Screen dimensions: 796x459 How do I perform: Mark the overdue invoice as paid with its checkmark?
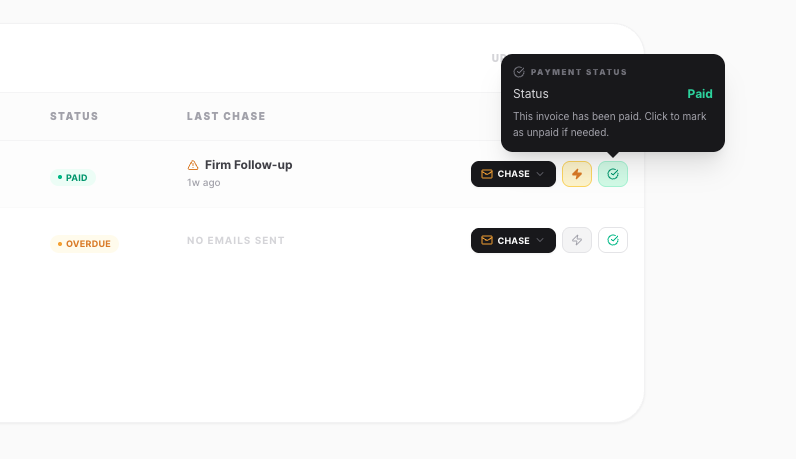[x=613, y=241]
